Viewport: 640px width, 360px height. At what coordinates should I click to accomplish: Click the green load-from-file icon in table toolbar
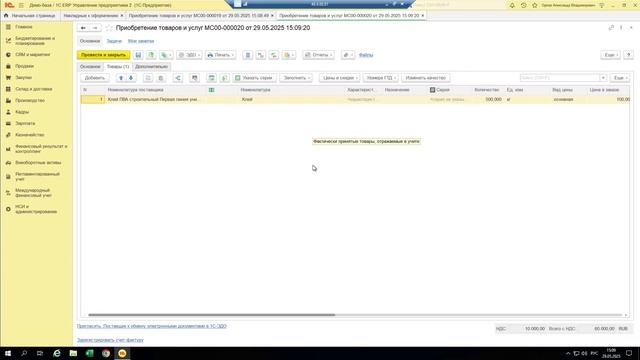(x=224, y=78)
